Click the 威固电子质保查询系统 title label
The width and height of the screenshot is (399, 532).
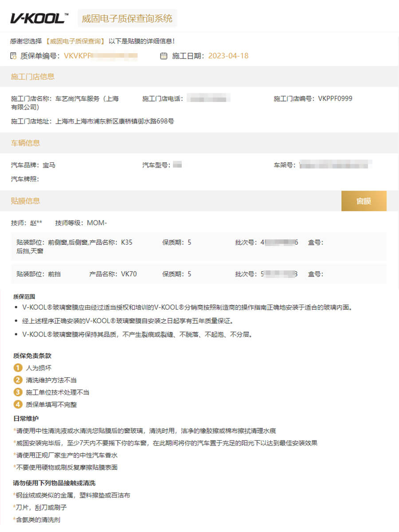click(127, 19)
